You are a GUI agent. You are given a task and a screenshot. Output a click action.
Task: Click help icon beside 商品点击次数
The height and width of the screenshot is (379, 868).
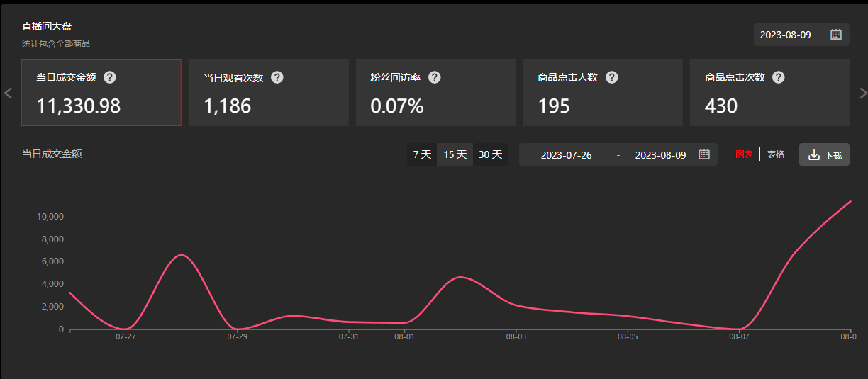(x=779, y=77)
